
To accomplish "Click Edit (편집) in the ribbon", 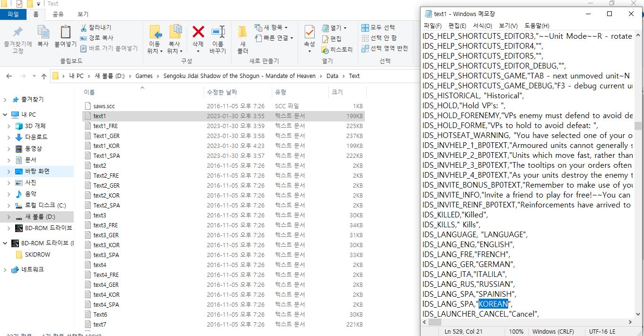I will click(x=331, y=39).
